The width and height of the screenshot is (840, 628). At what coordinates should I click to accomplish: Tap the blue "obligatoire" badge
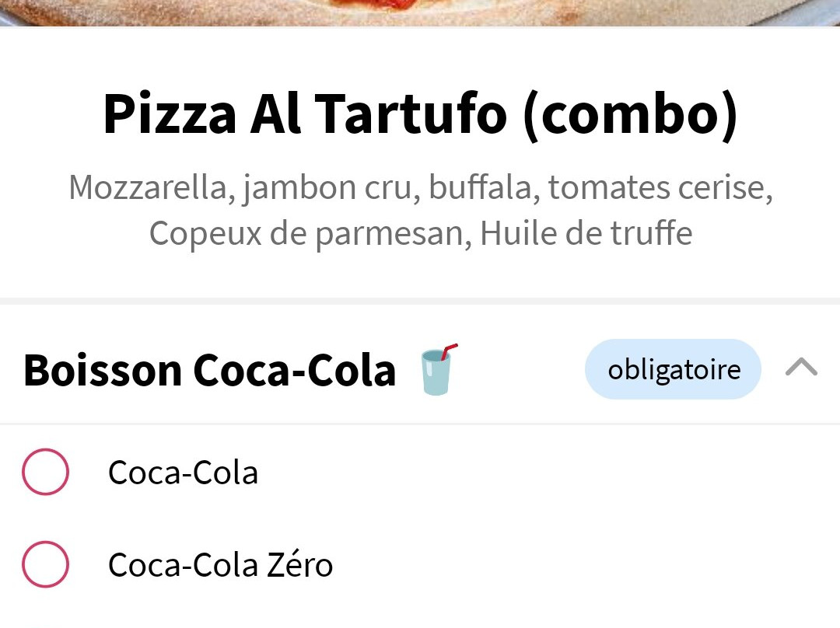pos(673,369)
